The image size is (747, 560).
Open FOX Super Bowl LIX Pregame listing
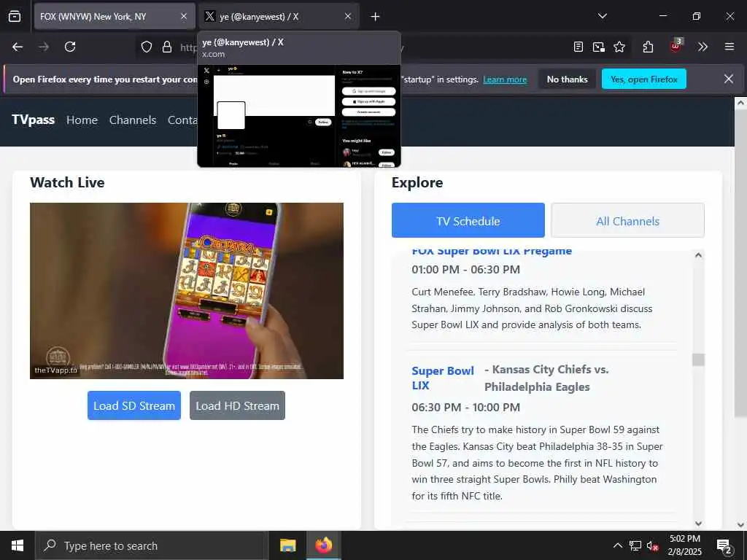(492, 251)
